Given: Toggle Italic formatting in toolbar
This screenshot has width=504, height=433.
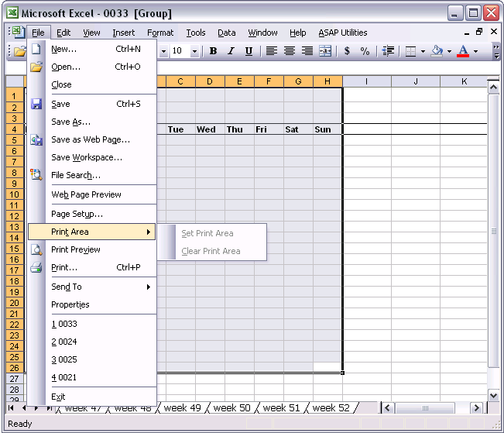Looking at the screenshot, I should (x=231, y=51).
